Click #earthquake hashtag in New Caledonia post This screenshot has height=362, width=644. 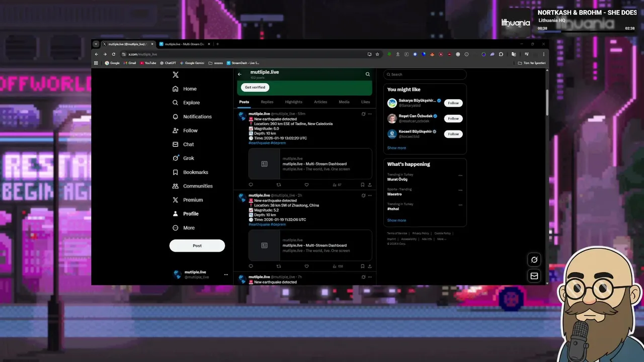point(259,143)
